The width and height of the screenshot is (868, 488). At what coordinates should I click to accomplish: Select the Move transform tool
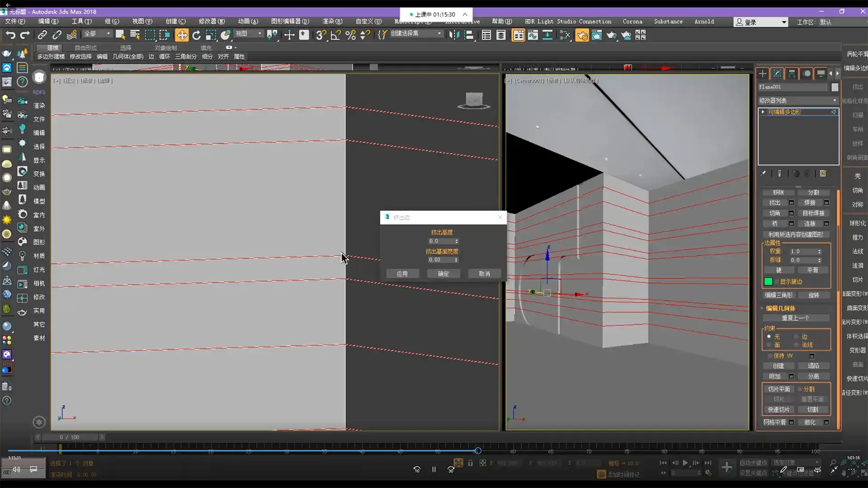[x=182, y=35]
